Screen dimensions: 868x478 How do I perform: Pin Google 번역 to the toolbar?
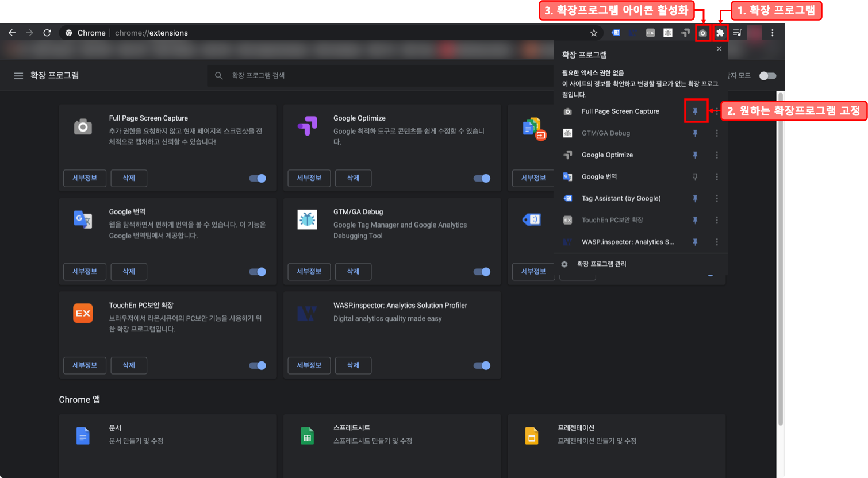point(695,177)
